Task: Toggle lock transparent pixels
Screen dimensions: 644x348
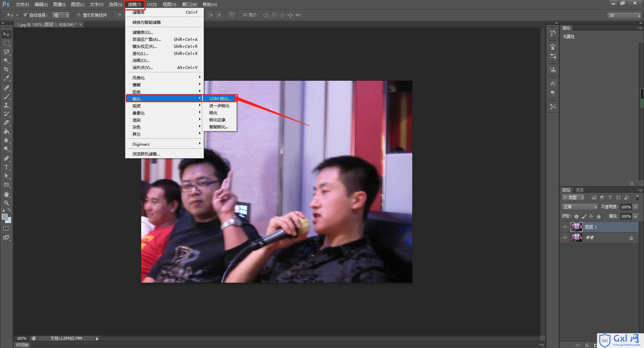Action: coord(576,216)
